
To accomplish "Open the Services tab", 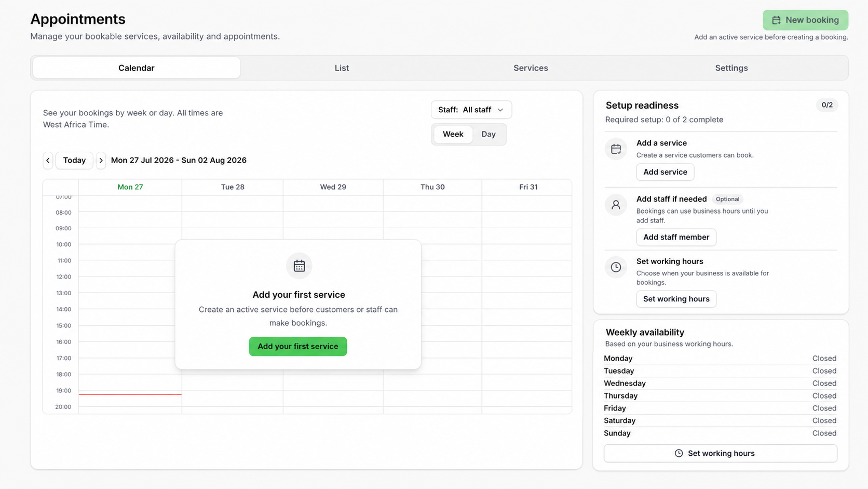I will click(531, 68).
